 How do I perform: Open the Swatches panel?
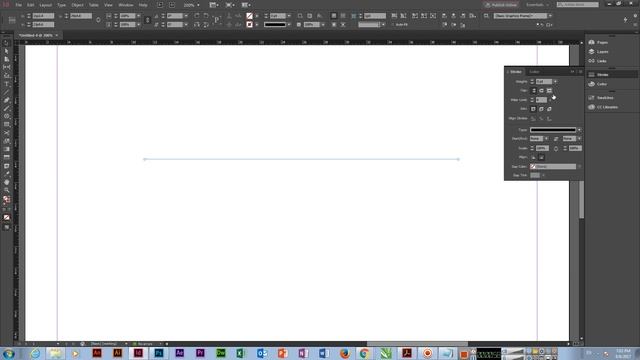tap(601, 98)
